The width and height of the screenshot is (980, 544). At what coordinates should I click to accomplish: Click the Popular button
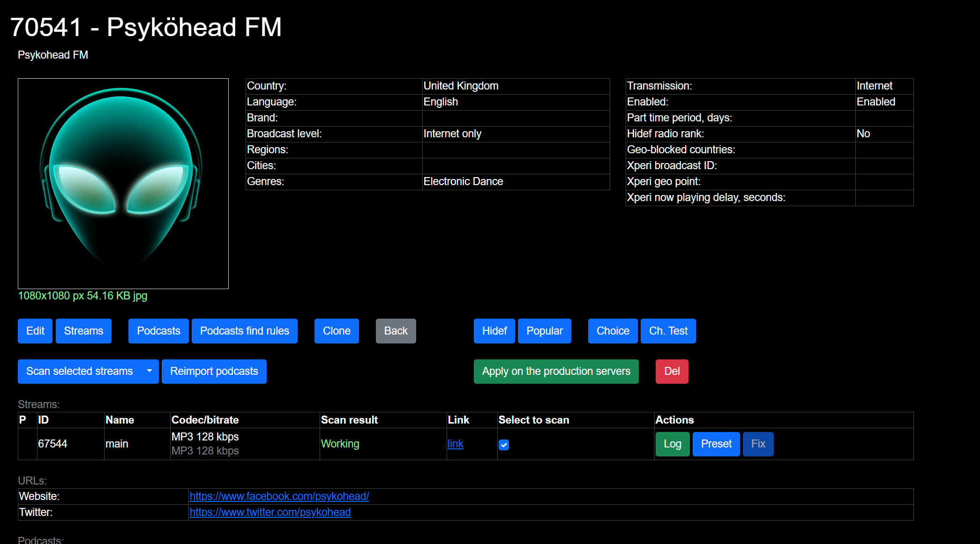point(544,331)
